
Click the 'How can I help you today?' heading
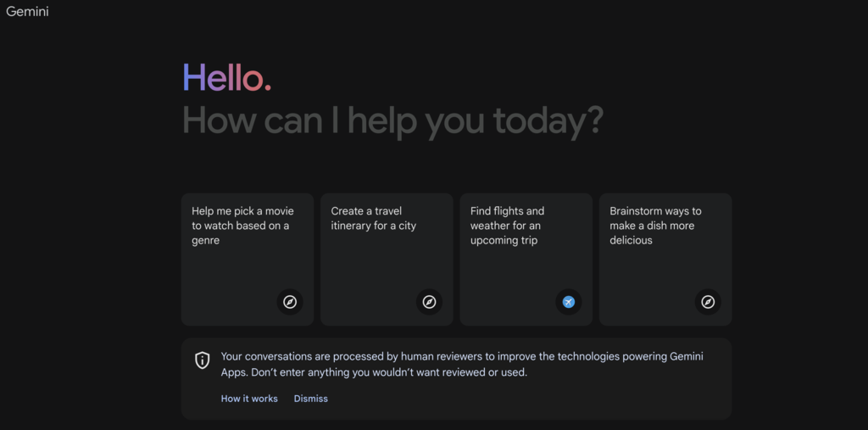[392, 120]
